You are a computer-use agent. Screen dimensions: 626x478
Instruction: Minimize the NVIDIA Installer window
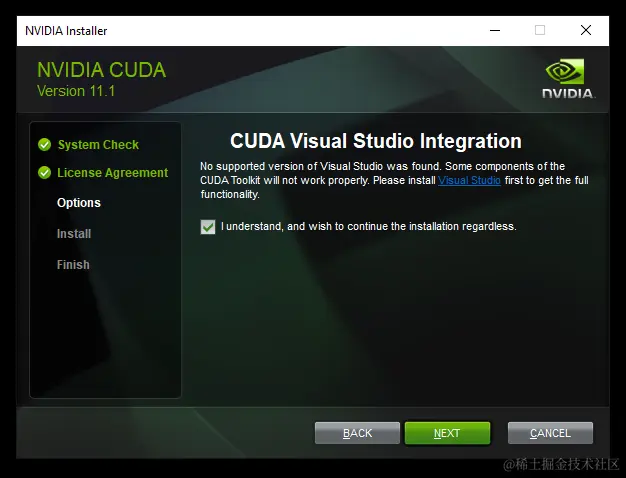pyautogui.click(x=495, y=30)
